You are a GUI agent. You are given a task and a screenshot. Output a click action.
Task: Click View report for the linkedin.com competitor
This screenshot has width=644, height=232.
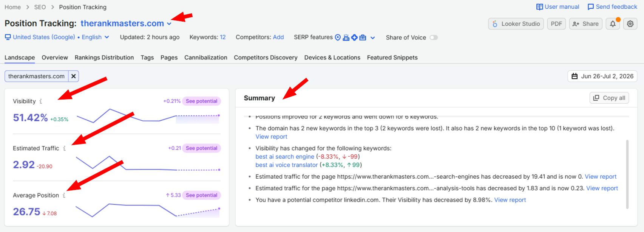(510, 200)
